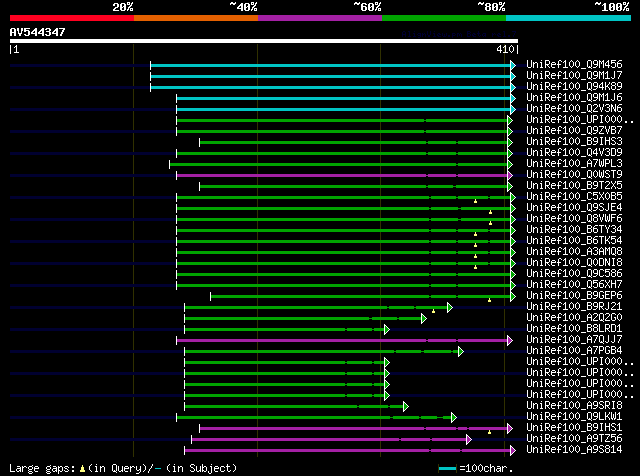Click the UniRef100_B6TK54 label
This screenshot has width=640, height=476.
[574, 240]
